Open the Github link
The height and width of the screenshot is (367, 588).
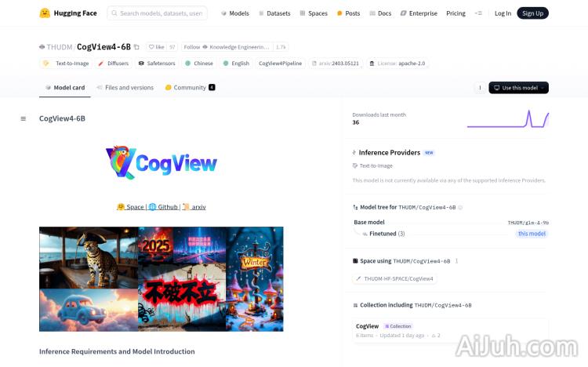[163, 207]
